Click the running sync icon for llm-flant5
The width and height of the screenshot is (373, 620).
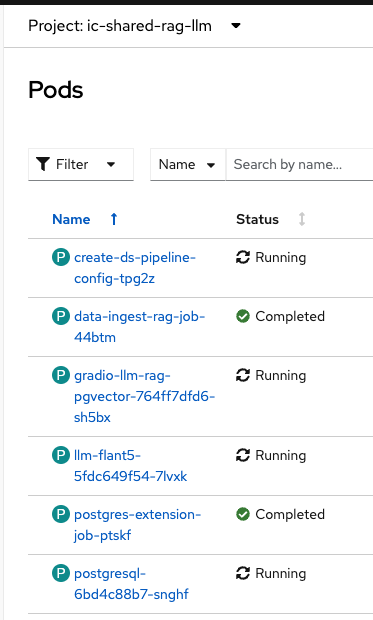[x=243, y=455]
